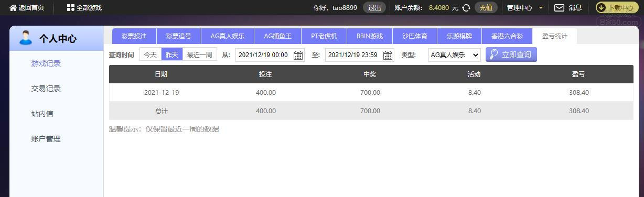Click the 充值 recharge button
The height and width of the screenshot is (197, 644).
tap(486, 8)
